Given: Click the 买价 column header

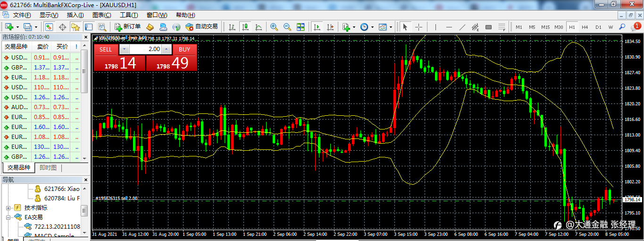Looking at the screenshot, I should [62, 47].
